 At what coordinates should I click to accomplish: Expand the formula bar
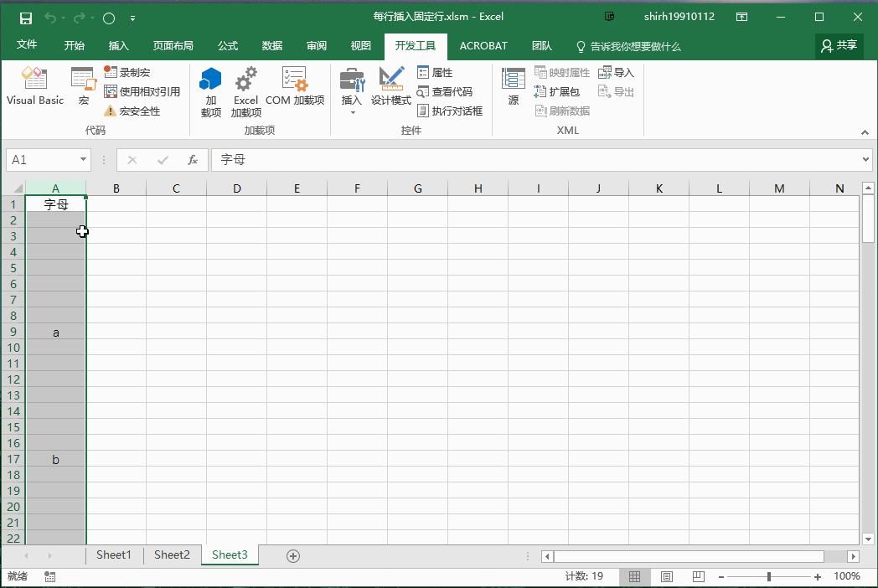click(865, 160)
